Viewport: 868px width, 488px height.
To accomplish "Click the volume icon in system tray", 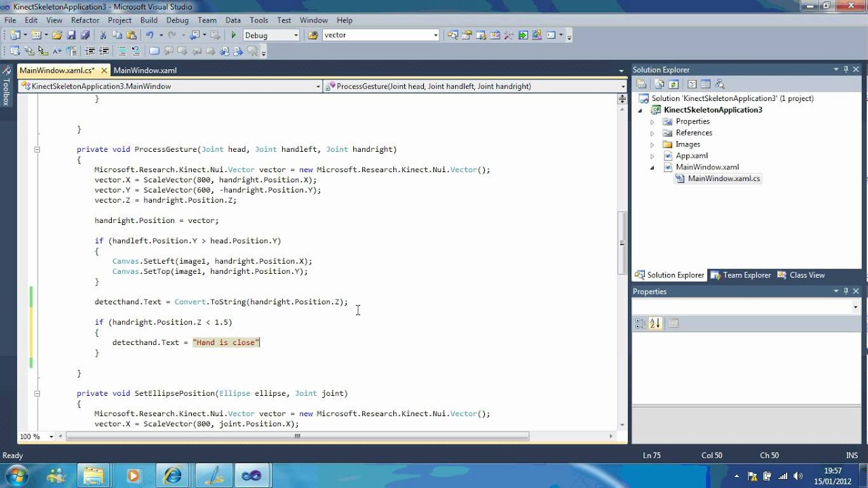I will pyautogui.click(x=797, y=476).
